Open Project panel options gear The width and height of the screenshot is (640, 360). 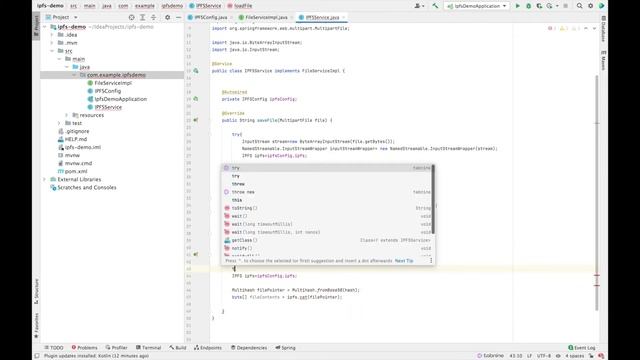pyautogui.click(x=167, y=18)
